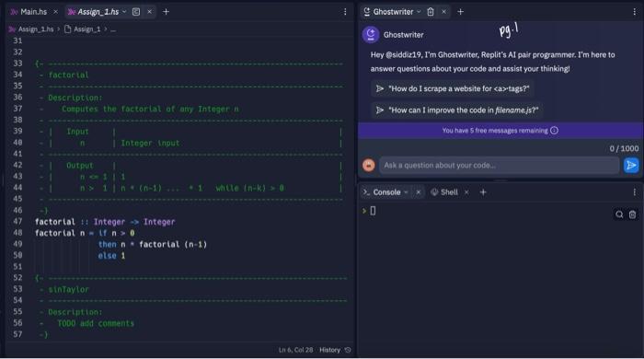Click the user avatar beside the chat input
644x359 pixels.
point(369,165)
